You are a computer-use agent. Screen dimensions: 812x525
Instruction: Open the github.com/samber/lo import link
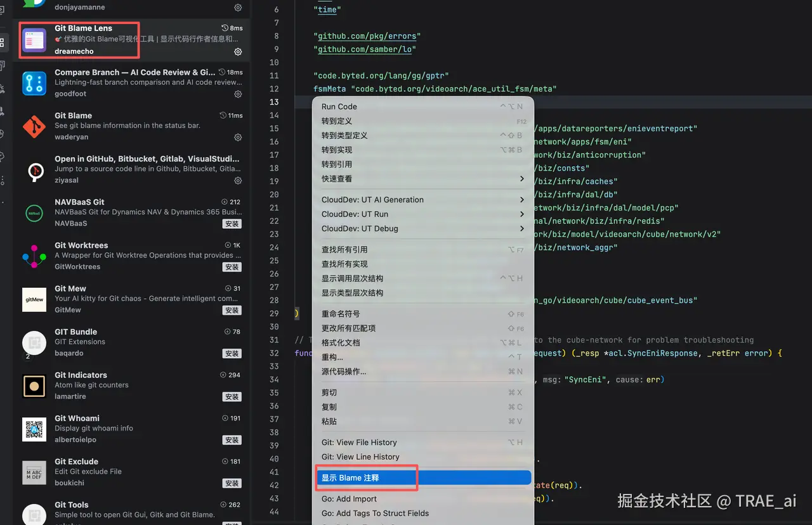tap(364, 49)
